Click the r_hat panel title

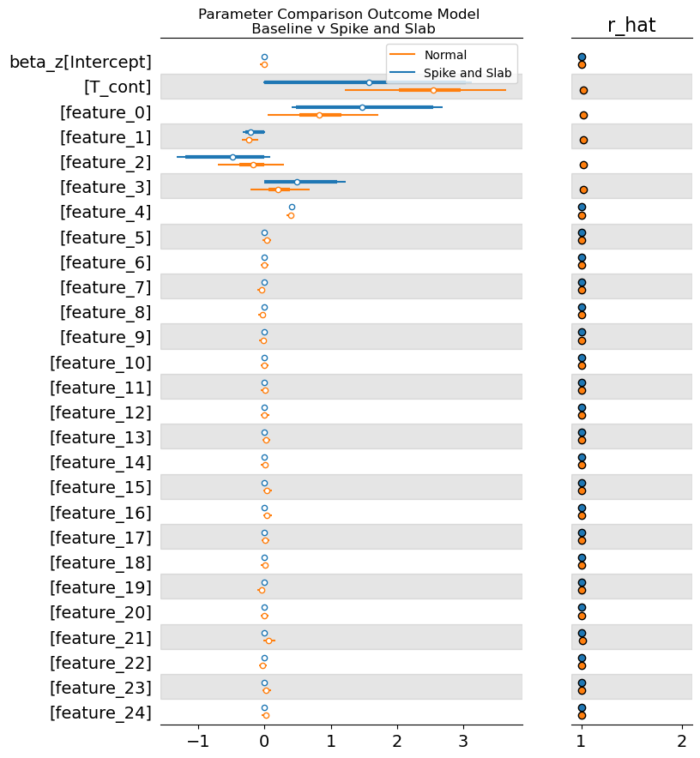[631, 26]
